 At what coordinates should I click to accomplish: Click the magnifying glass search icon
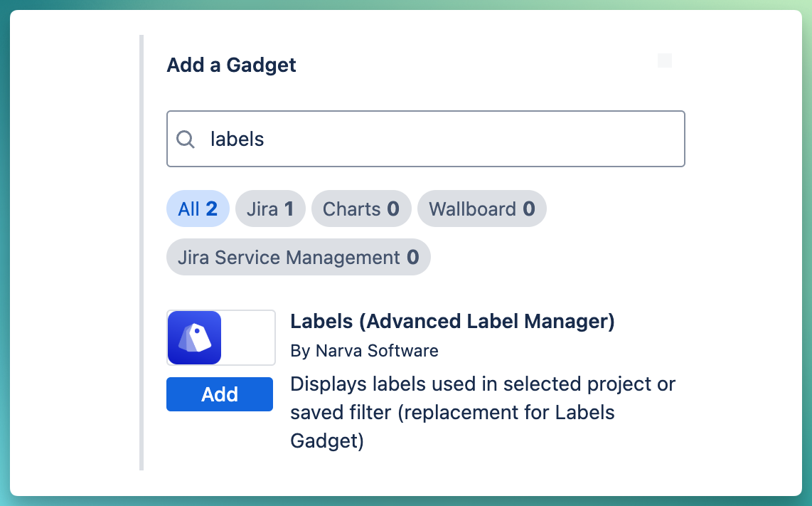[x=185, y=139]
